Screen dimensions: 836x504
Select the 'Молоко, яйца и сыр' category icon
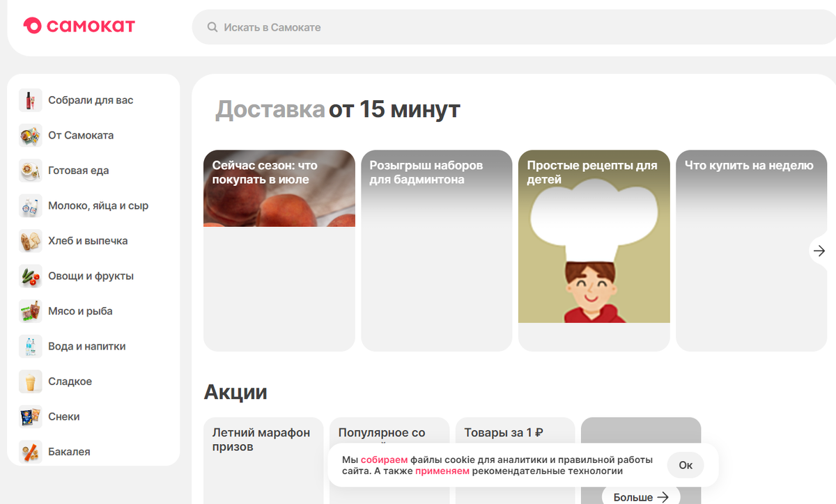[x=31, y=205]
